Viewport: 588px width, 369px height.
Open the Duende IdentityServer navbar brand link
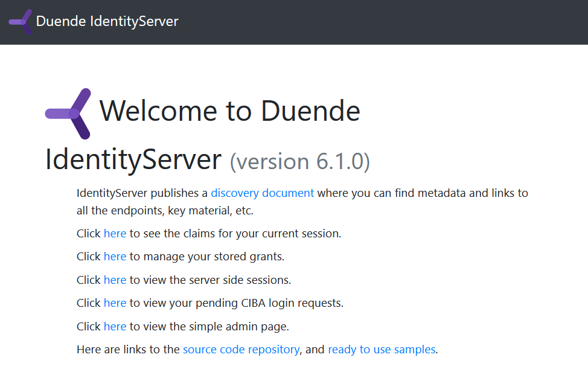pos(94,21)
